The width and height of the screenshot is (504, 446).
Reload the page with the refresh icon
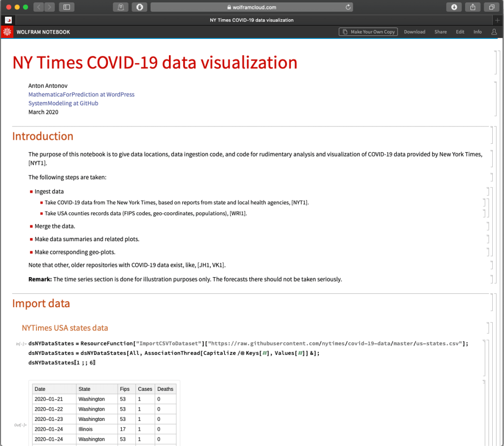pos(348,7)
